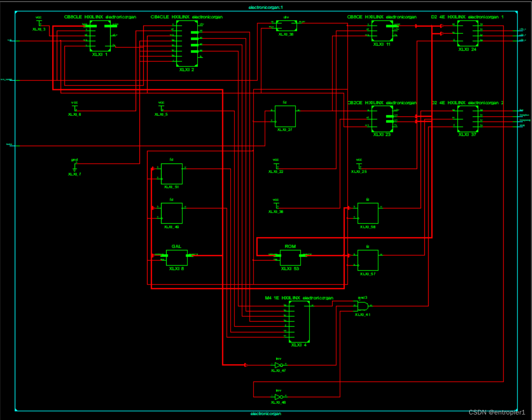Click the 'XLXI 24' instance name
This screenshot has width=532, height=420.
point(468,49)
